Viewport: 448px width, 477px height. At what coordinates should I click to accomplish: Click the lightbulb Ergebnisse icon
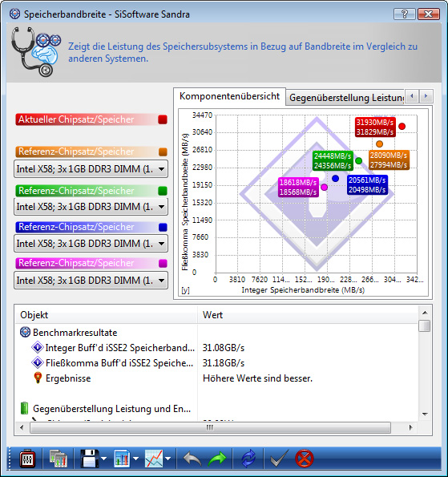[38, 378]
